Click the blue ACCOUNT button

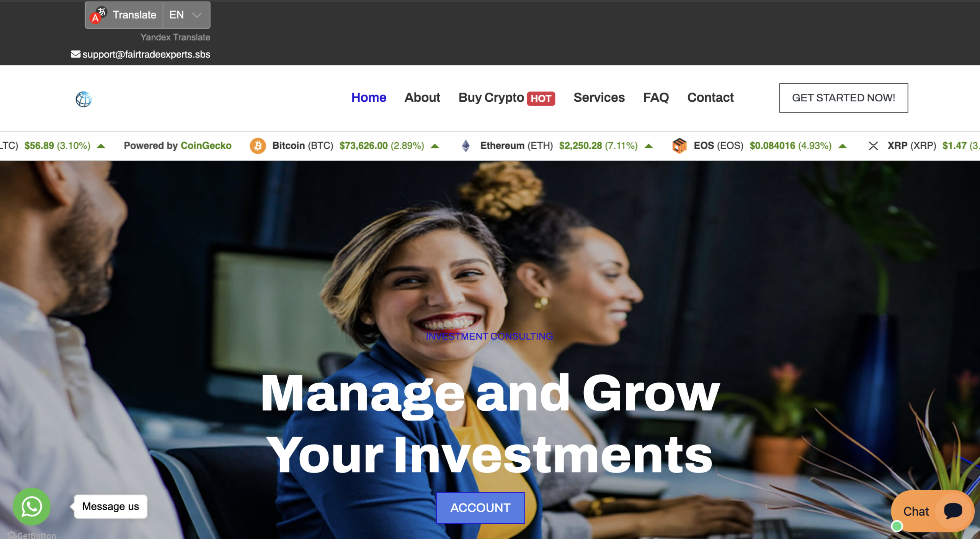click(x=480, y=508)
